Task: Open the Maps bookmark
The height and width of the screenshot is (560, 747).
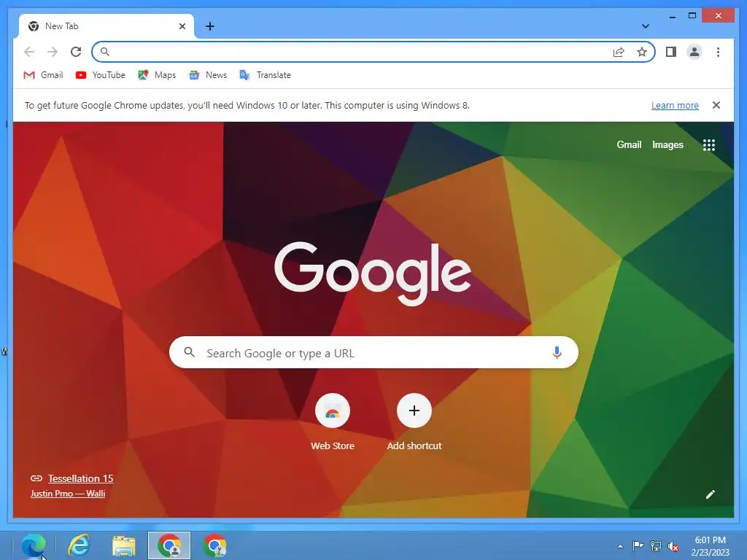Action: pyautogui.click(x=157, y=75)
